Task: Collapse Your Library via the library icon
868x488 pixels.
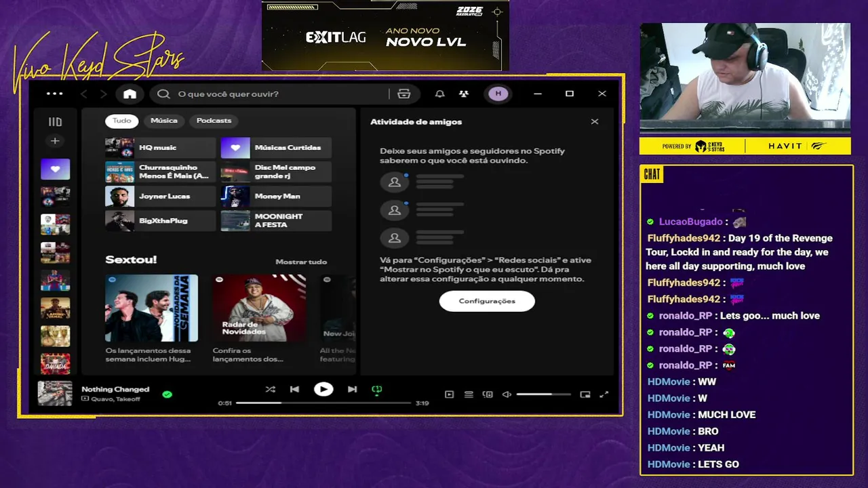Action: click(x=55, y=122)
